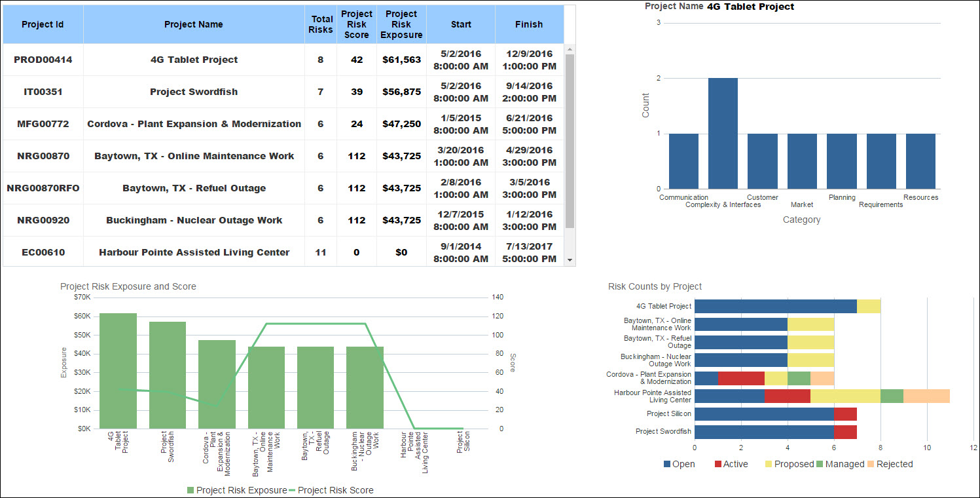Toggle Project Risk Score legend entry
The image size is (980, 498).
coord(331,490)
